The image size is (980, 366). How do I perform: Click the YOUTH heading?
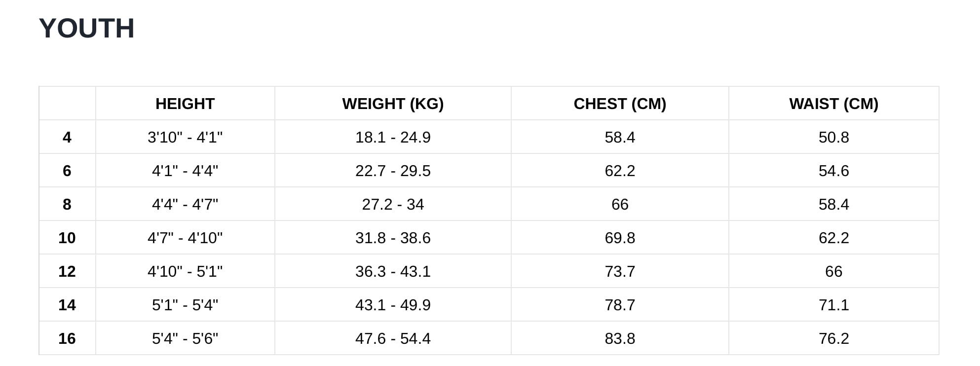(86, 28)
